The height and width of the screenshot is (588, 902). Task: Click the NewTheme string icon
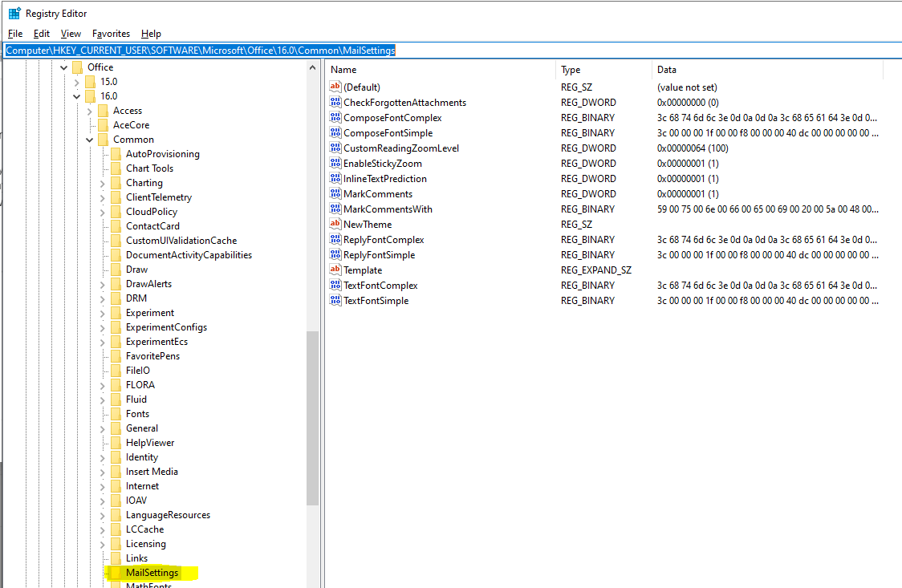pyautogui.click(x=335, y=224)
